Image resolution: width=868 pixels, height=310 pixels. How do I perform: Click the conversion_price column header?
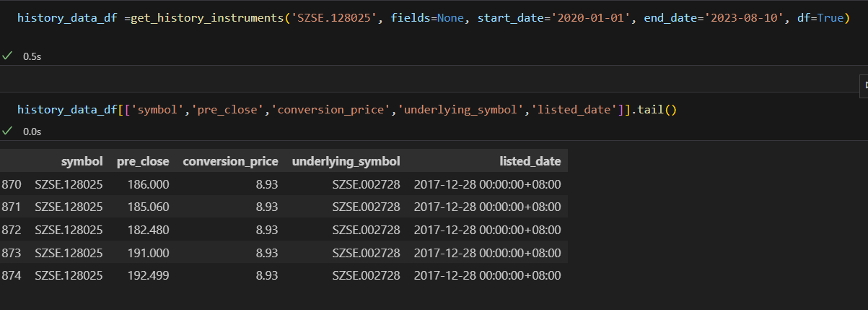coord(230,160)
